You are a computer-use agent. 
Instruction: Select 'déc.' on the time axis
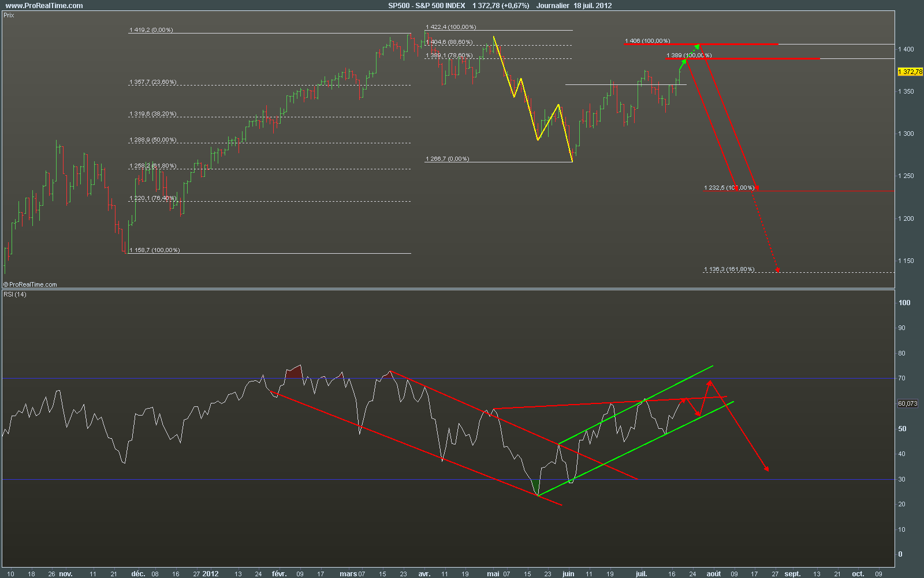[x=138, y=574]
